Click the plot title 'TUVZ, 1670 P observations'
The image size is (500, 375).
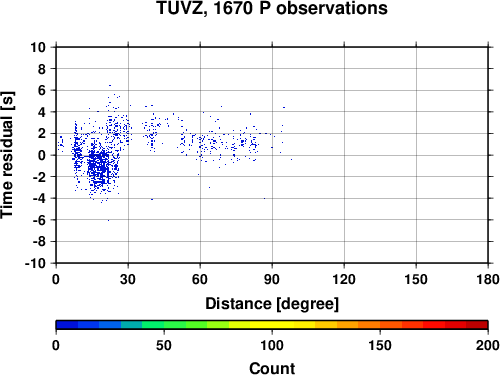[272, 8]
